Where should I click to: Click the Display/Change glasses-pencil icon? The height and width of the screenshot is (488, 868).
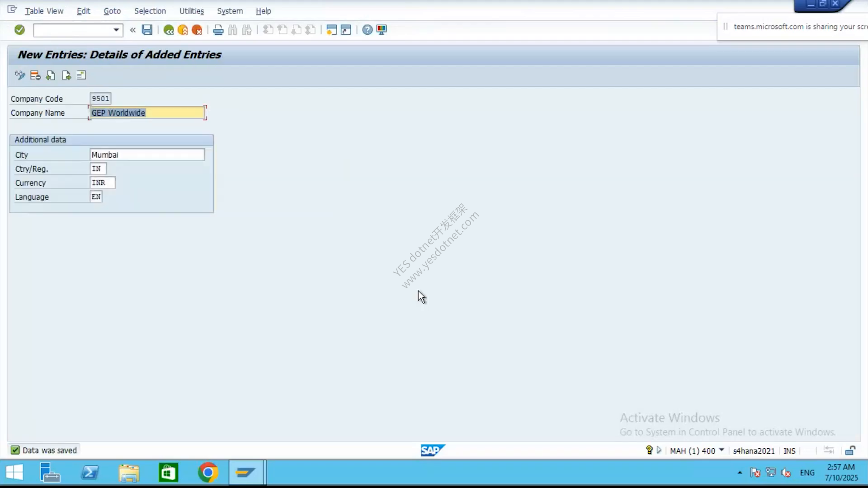coord(20,75)
